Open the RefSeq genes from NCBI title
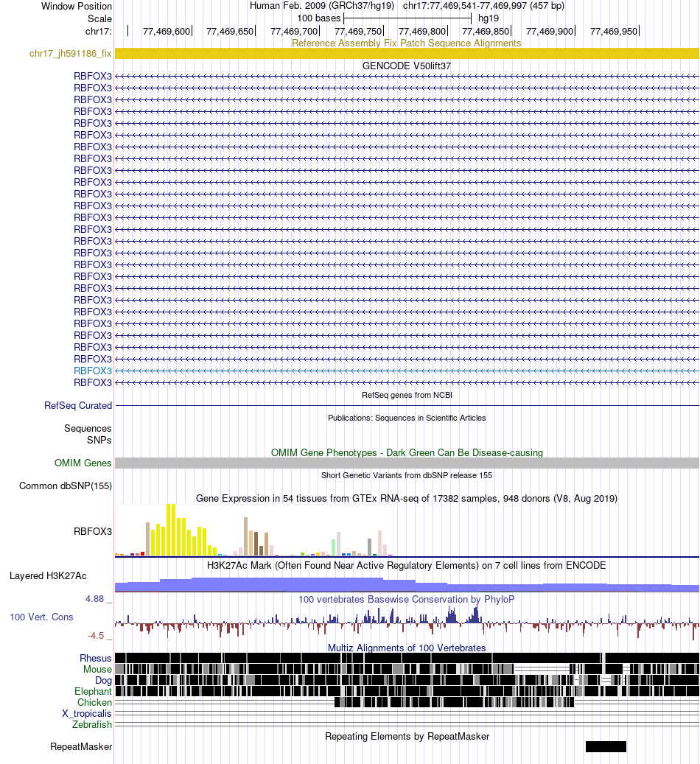The image size is (700, 764). (x=407, y=395)
